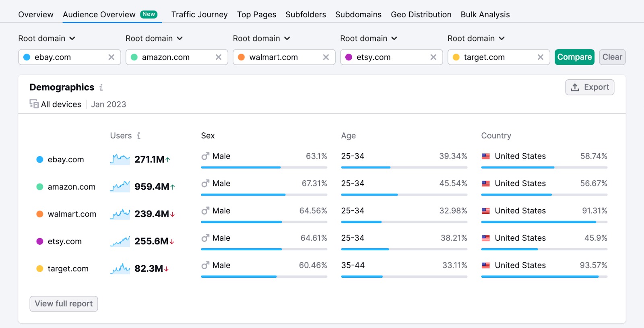This screenshot has height=328, width=644.
Task: Click the 35-44 age label
Action: [353, 266]
